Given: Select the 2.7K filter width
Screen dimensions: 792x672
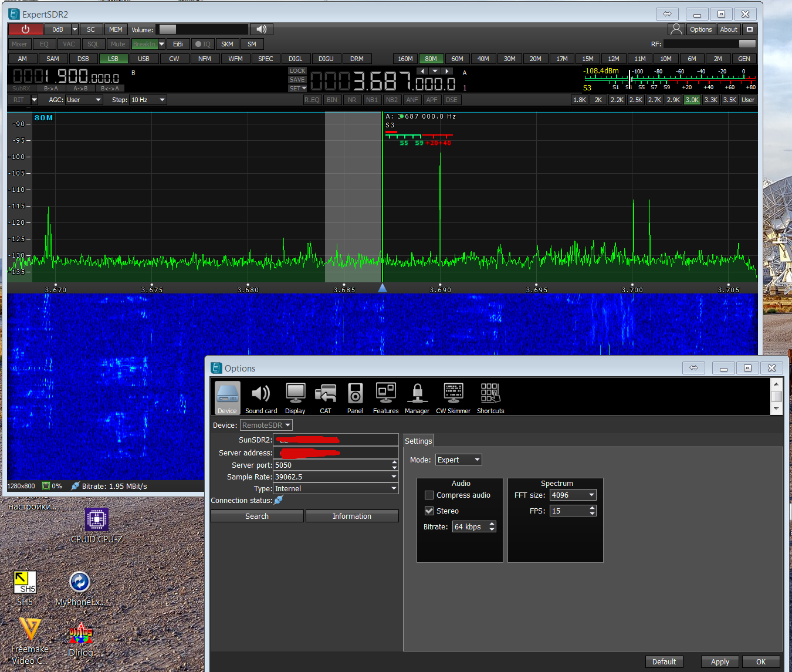Looking at the screenshot, I should [x=655, y=100].
